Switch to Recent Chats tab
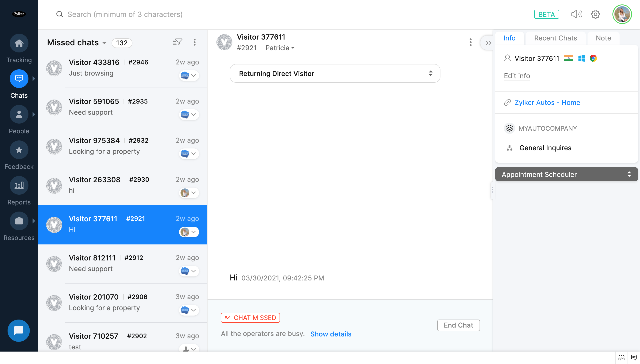640x364 pixels. pos(555,38)
